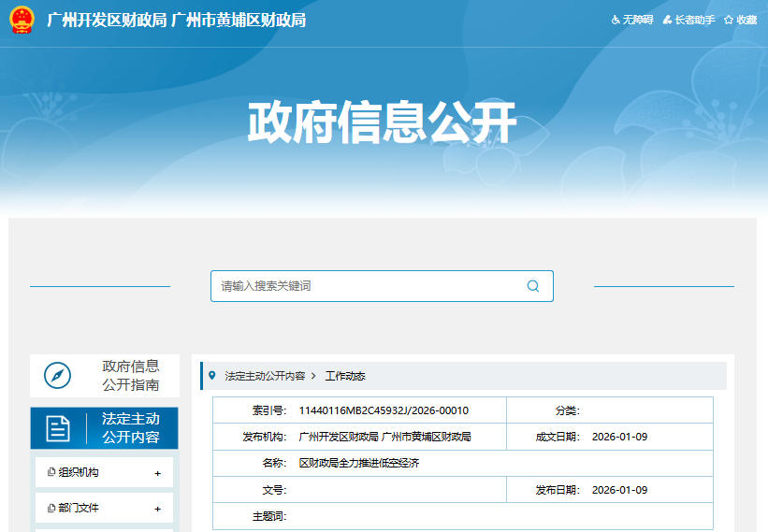Click the page icon beside 部门文件
The image size is (768, 532).
[51, 508]
